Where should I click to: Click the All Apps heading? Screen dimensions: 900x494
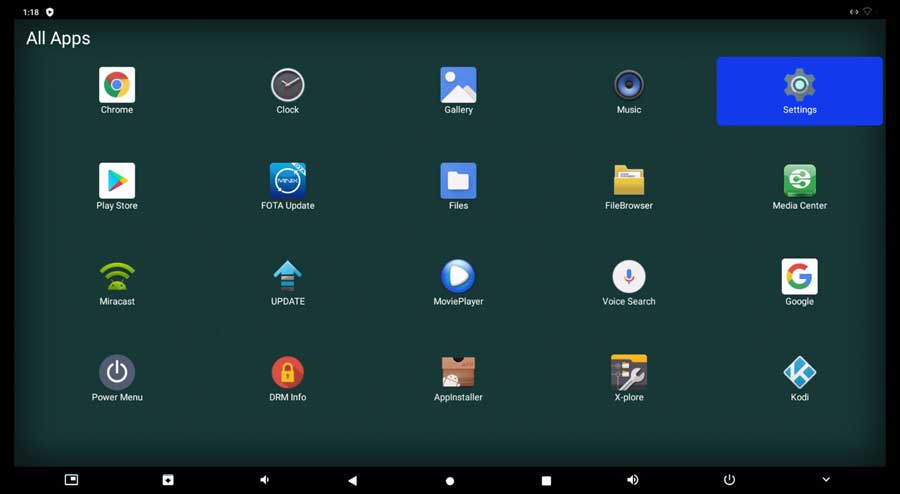coord(58,38)
